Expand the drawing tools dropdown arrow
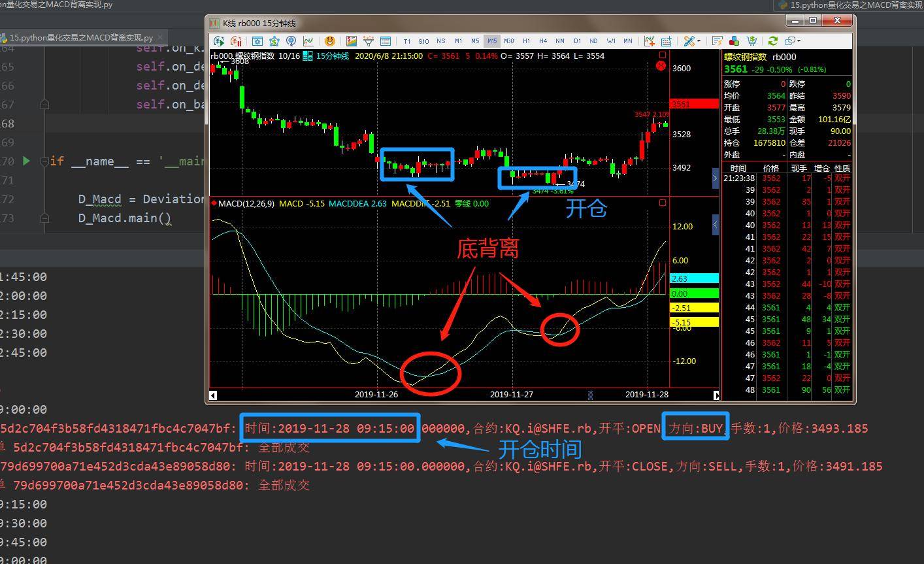The width and height of the screenshot is (924, 564). 699,41
